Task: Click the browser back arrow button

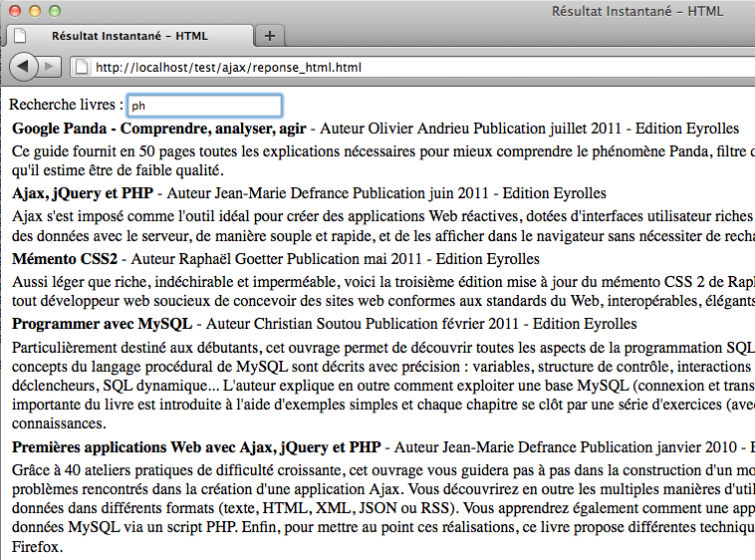Action: (24, 67)
